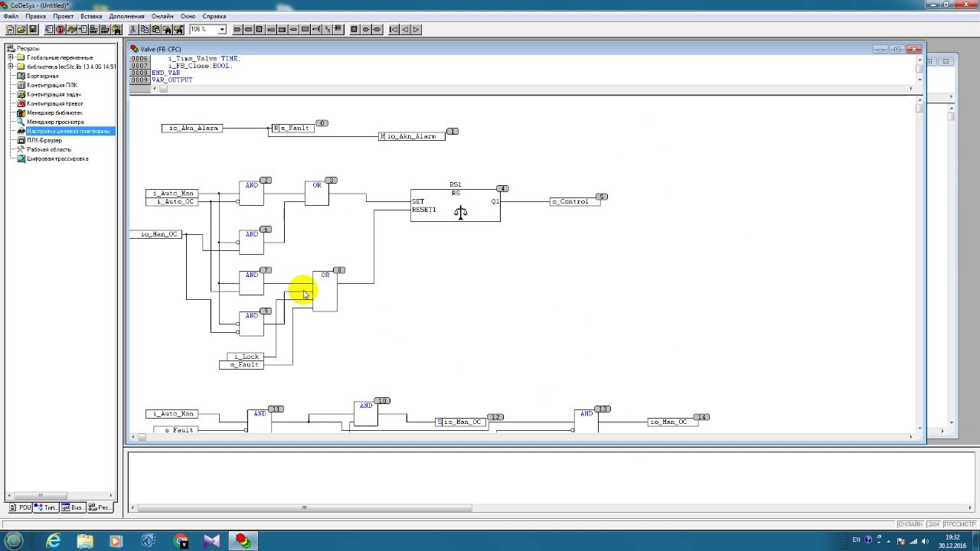Switch to the Тип... data types tab

(x=47, y=507)
